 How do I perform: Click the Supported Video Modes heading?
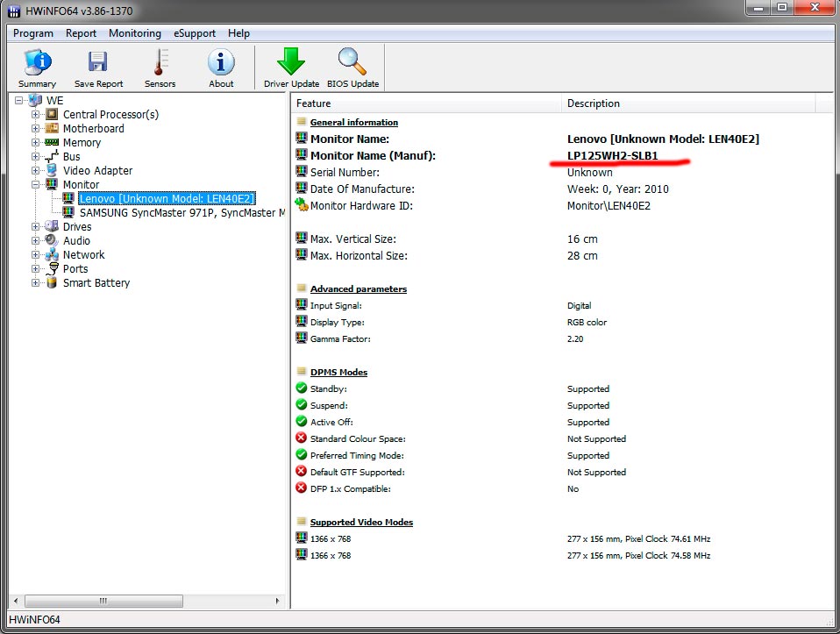click(x=361, y=522)
